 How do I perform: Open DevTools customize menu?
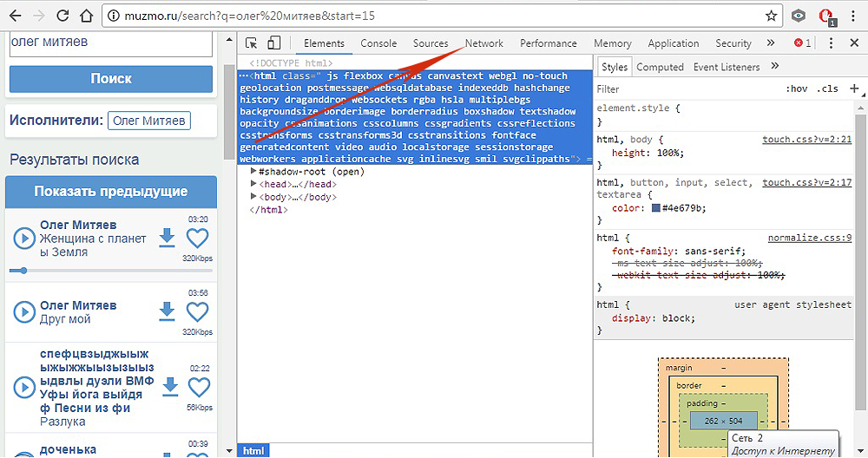[831, 43]
